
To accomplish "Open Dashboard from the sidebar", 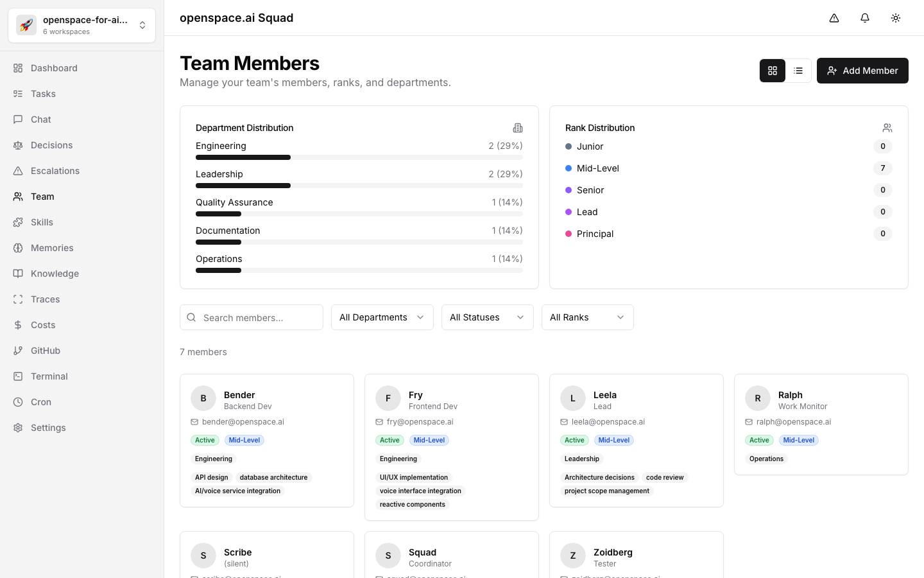I will (54, 68).
